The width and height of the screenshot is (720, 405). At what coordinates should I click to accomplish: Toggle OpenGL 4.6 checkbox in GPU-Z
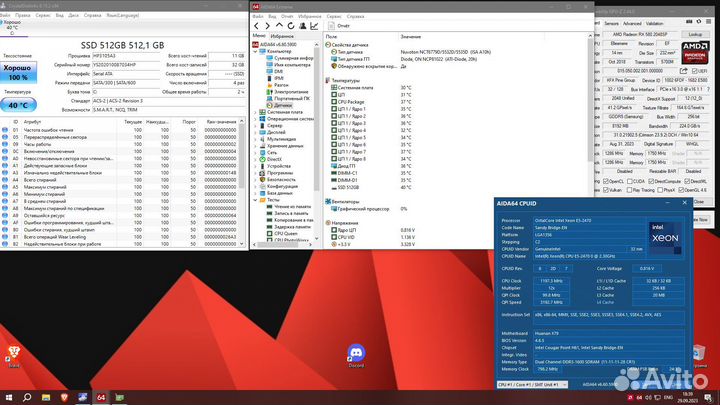pos(681,190)
